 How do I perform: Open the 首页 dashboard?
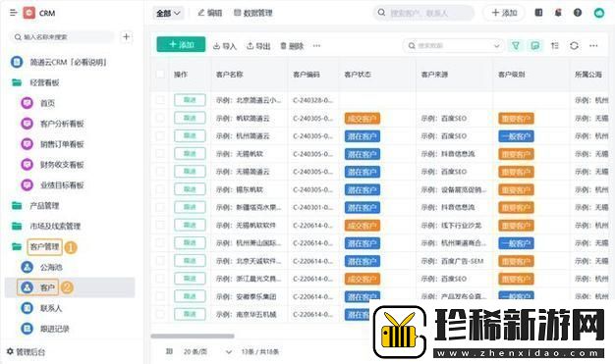[47, 103]
